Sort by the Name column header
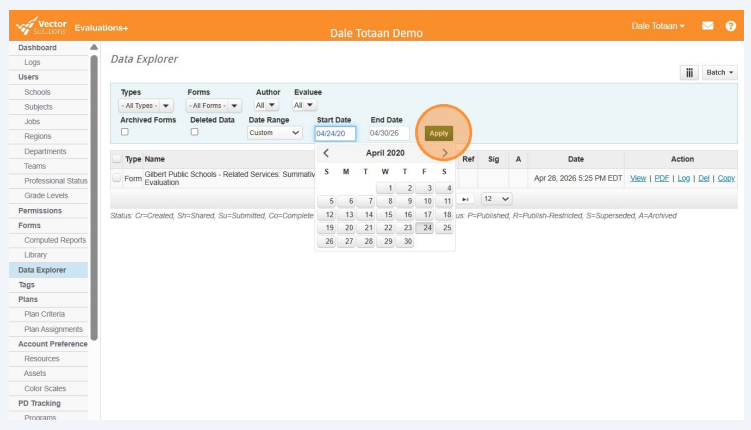Viewport: 751px width, 430px height. click(x=155, y=159)
